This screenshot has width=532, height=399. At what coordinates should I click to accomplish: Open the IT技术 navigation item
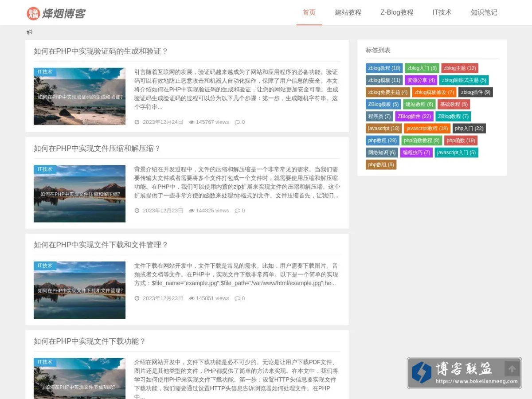[x=442, y=12]
